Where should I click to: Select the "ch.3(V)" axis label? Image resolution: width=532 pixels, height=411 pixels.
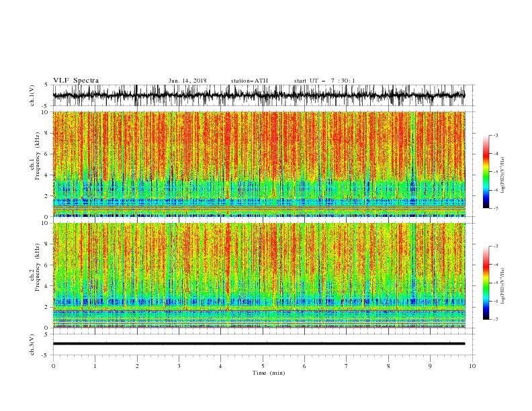click(32, 345)
